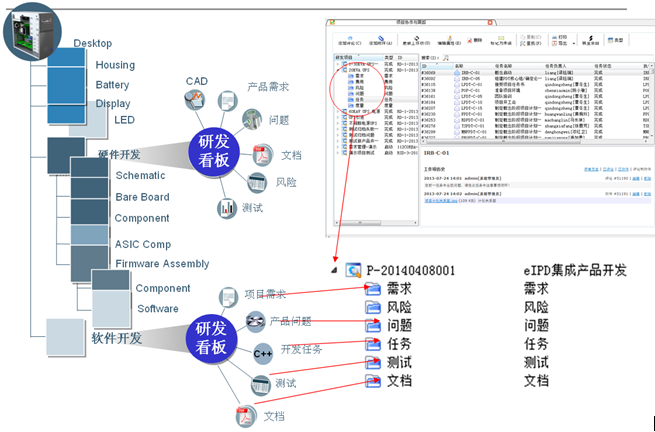Click the 产品需求 document icon
Viewport: 655px width, 432px height.
click(x=226, y=100)
